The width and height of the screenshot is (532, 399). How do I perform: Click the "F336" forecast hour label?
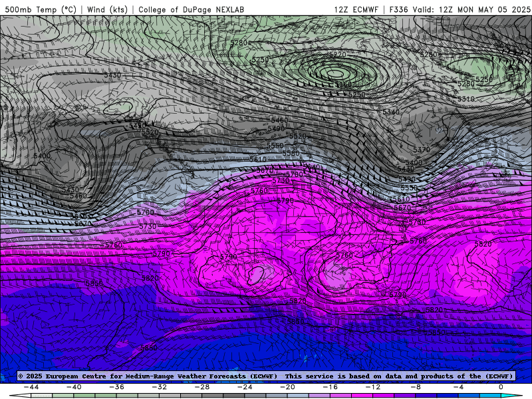(x=398, y=9)
